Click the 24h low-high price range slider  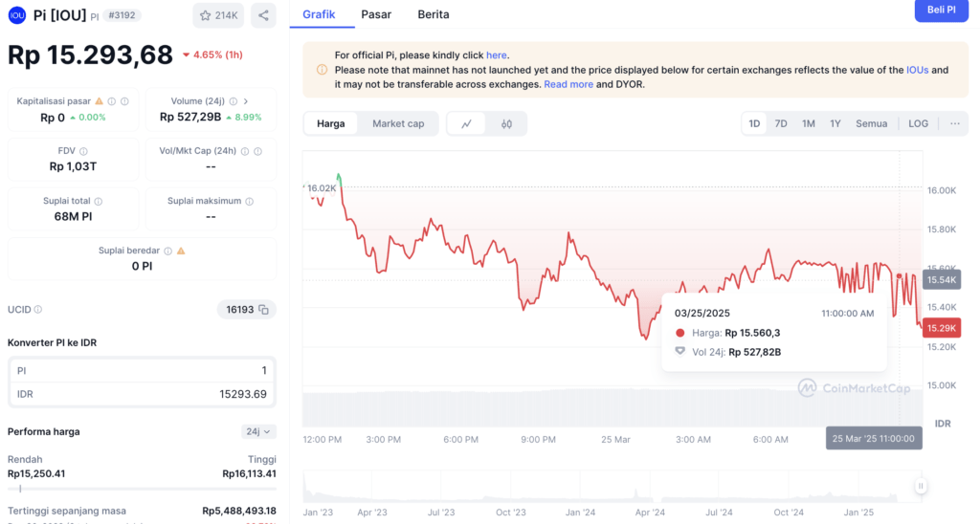[x=142, y=489]
